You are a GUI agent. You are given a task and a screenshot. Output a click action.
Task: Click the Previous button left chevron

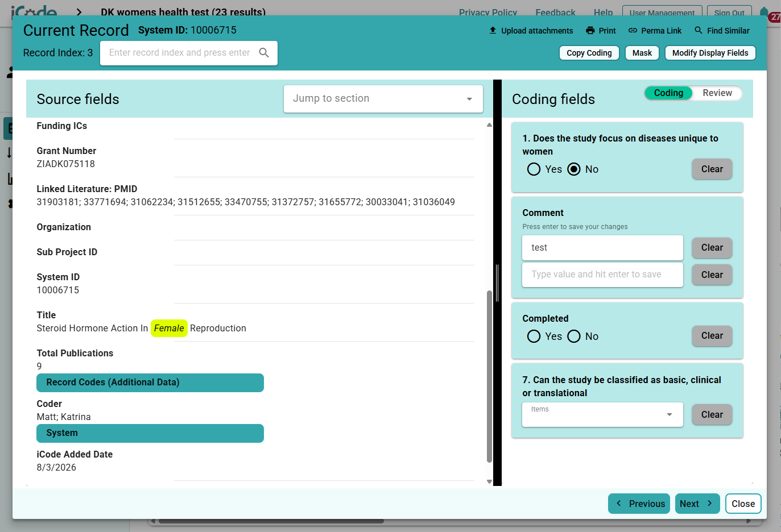point(619,504)
